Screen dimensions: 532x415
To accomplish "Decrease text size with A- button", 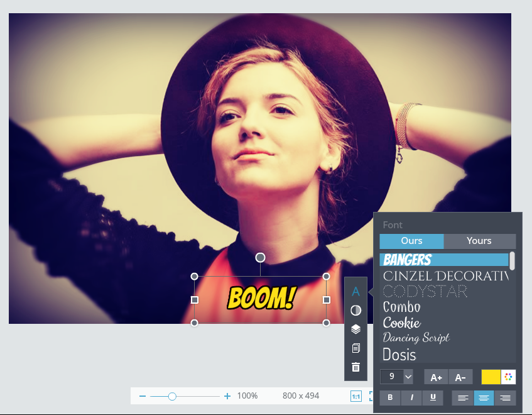I will [x=460, y=377].
